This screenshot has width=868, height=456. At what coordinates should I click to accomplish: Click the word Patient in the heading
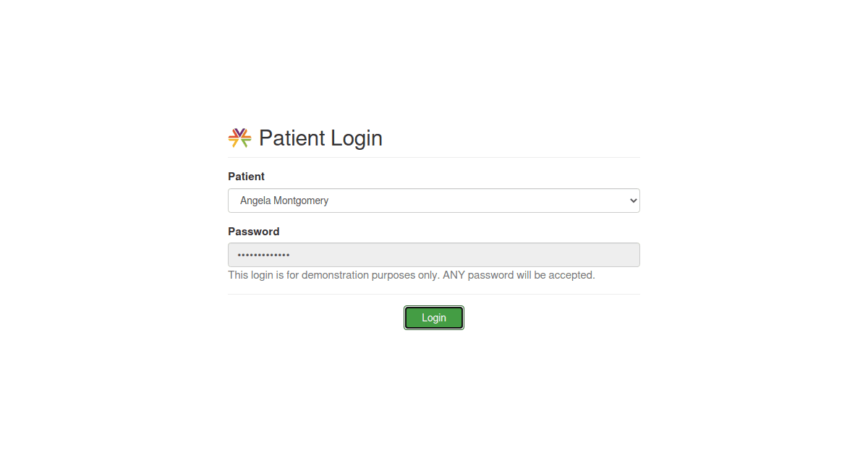(x=292, y=138)
